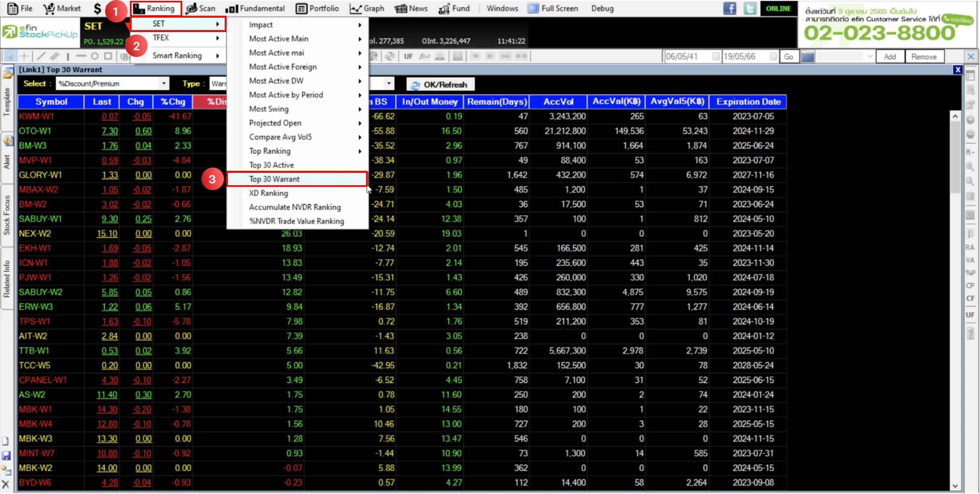Click the blue folder icon beside Go
This screenshot has height=494, width=980.
[x=807, y=57]
